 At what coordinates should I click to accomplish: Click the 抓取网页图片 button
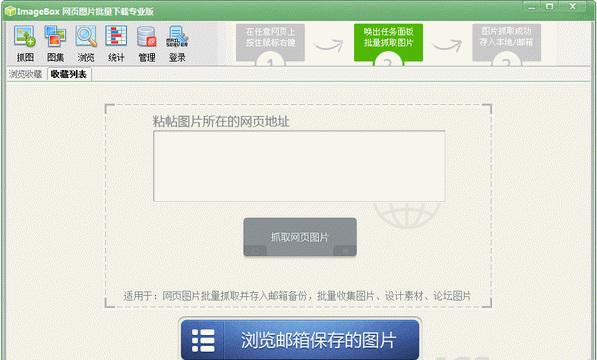[300, 237]
